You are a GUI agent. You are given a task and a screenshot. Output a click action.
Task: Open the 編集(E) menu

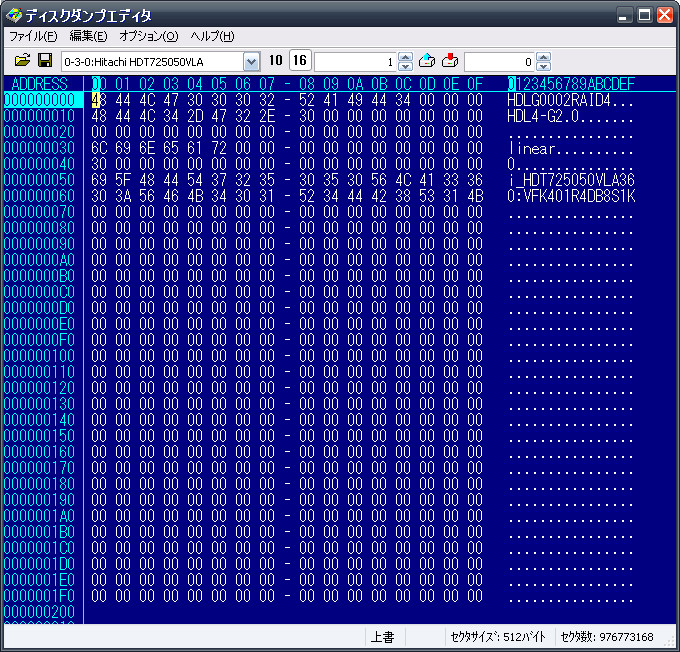coord(88,36)
